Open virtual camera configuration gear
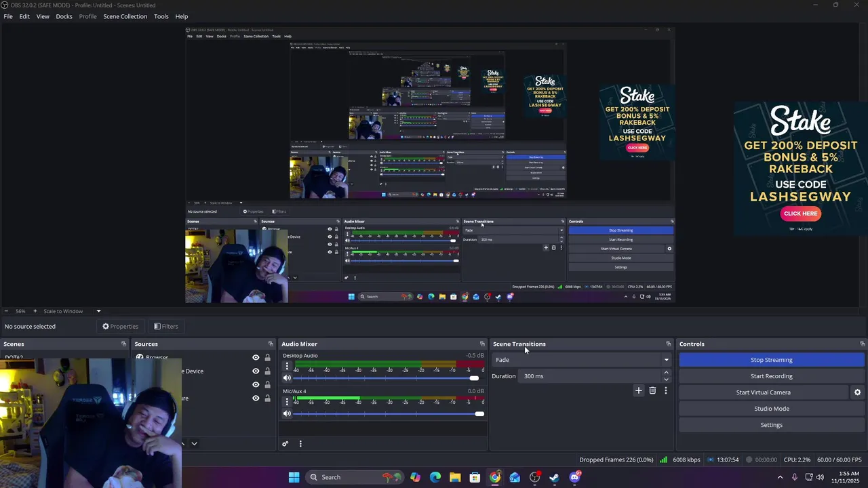The image size is (868, 488). pyautogui.click(x=857, y=392)
